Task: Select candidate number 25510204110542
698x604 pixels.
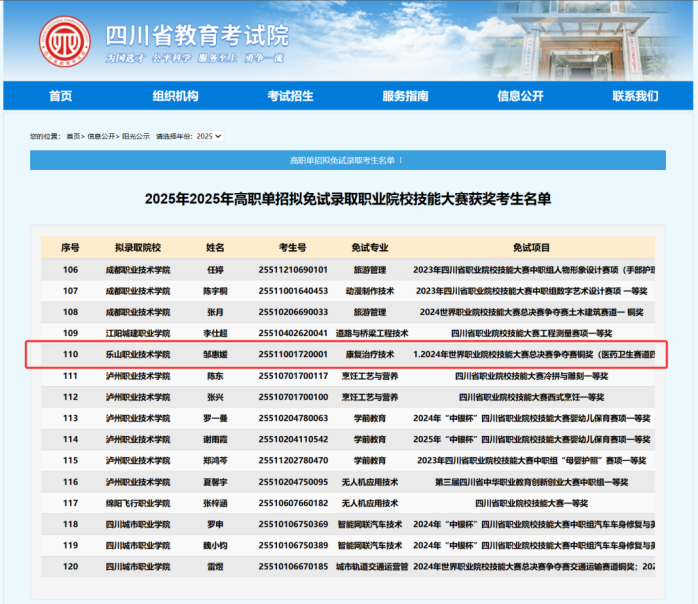Action: tap(293, 439)
